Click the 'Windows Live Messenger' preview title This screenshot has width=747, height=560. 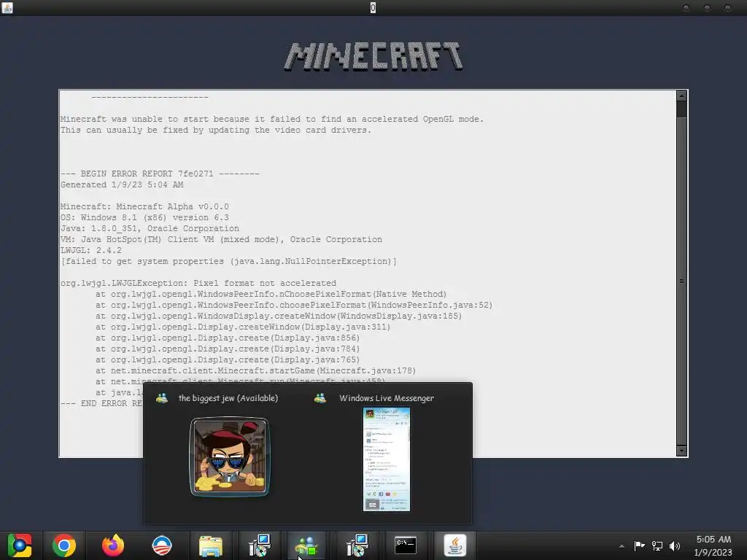(387, 398)
